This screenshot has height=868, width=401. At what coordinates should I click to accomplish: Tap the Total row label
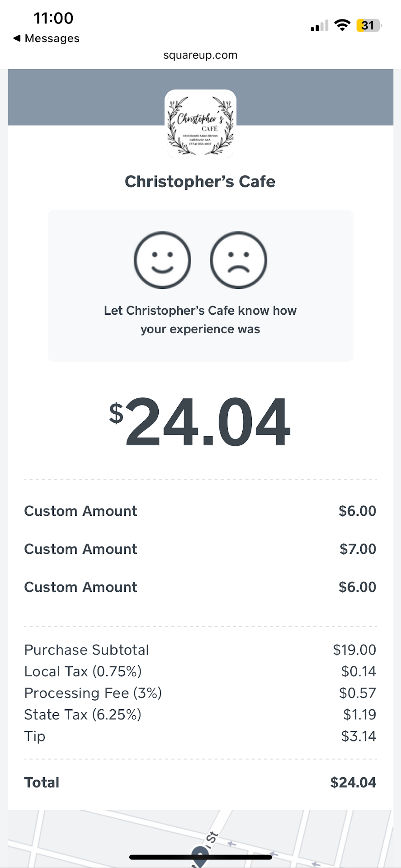42,783
